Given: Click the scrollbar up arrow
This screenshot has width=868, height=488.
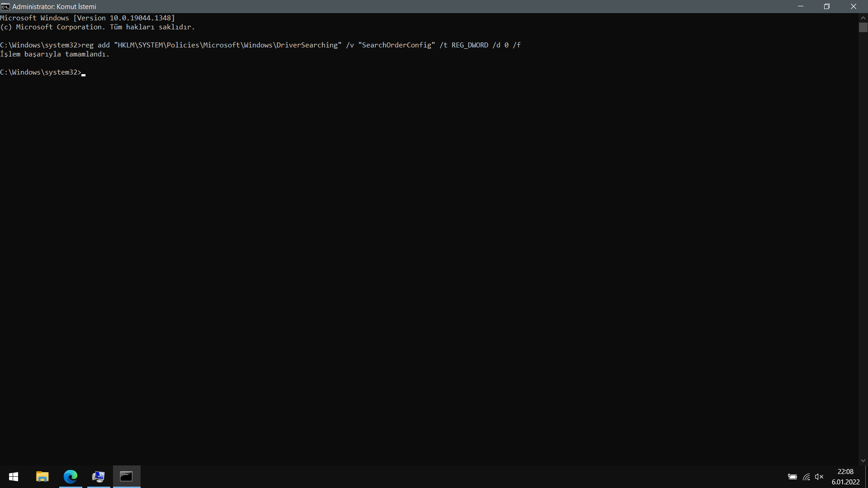Looking at the screenshot, I should (x=863, y=18).
